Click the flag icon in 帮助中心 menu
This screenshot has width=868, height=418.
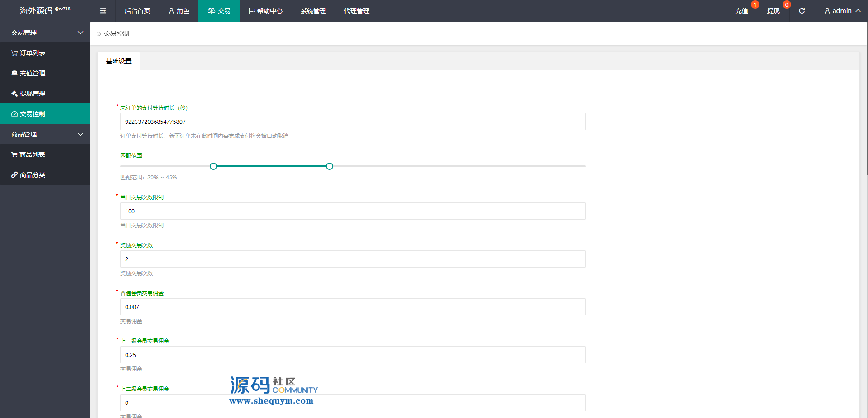(252, 11)
